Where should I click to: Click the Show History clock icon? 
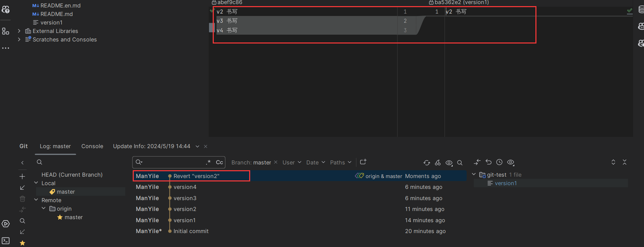pyautogui.click(x=499, y=162)
